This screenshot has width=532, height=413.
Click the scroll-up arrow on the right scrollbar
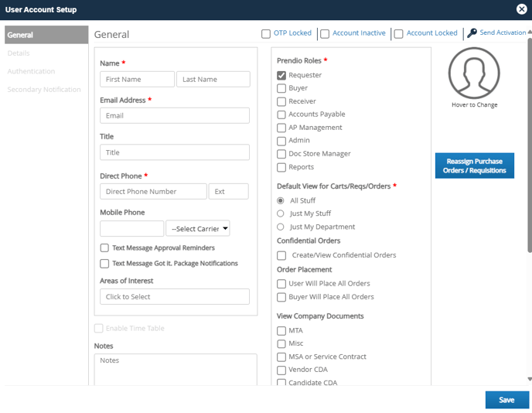[529, 32]
